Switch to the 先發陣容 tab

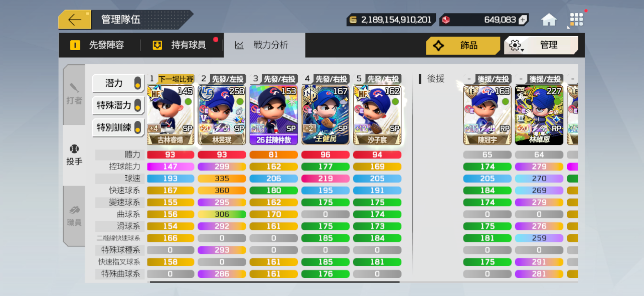99,45
